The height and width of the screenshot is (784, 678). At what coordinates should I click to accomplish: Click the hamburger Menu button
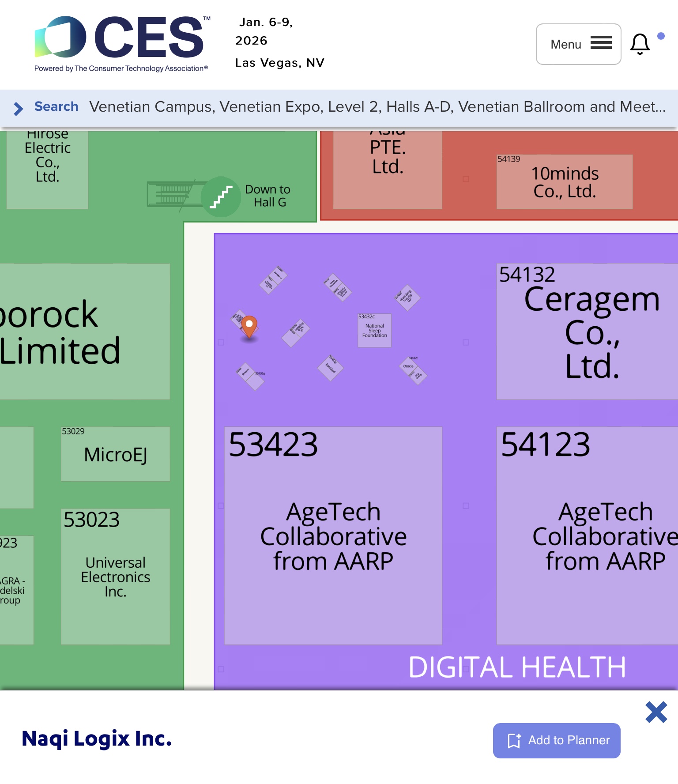point(578,44)
